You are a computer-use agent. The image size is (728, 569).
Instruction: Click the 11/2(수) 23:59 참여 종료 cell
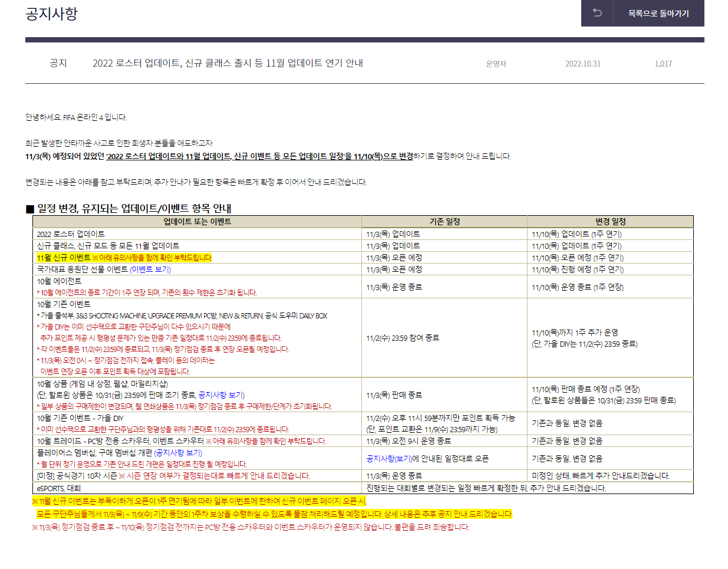(x=444, y=338)
